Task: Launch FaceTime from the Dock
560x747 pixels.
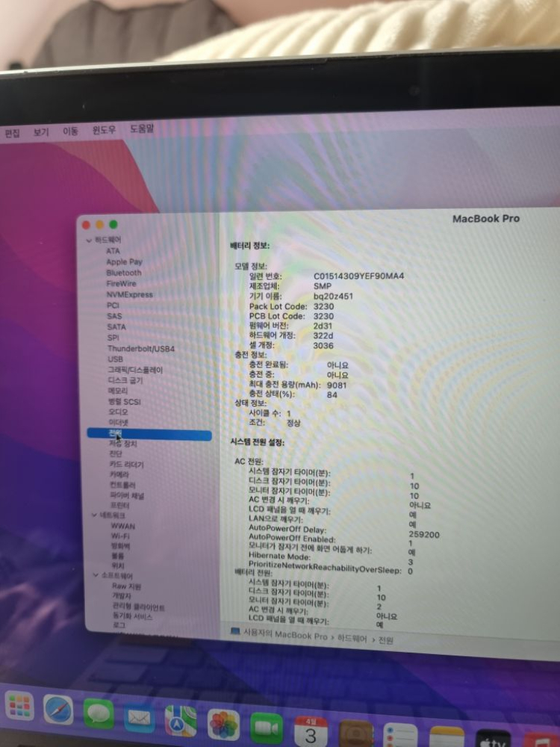Action: [x=267, y=728]
